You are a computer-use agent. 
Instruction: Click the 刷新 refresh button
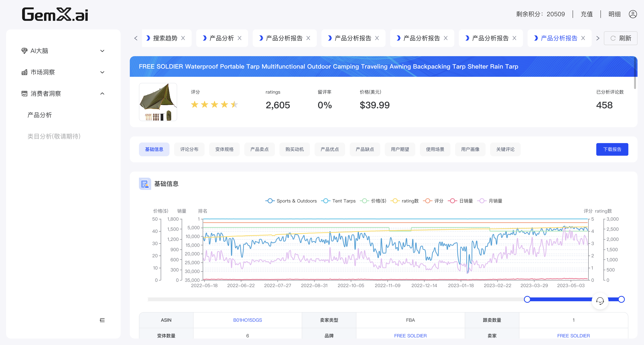coord(621,38)
